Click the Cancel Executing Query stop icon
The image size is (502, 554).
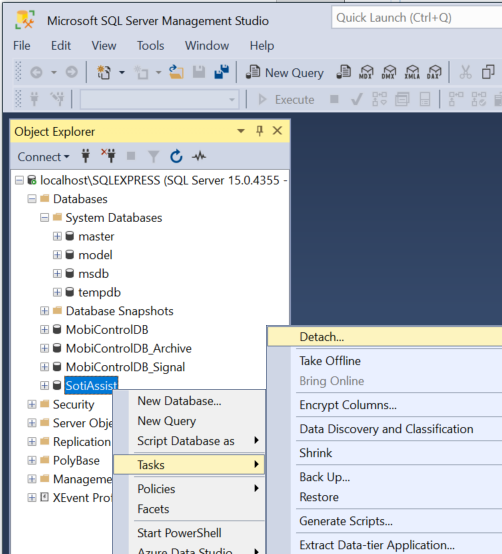point(334,99)
